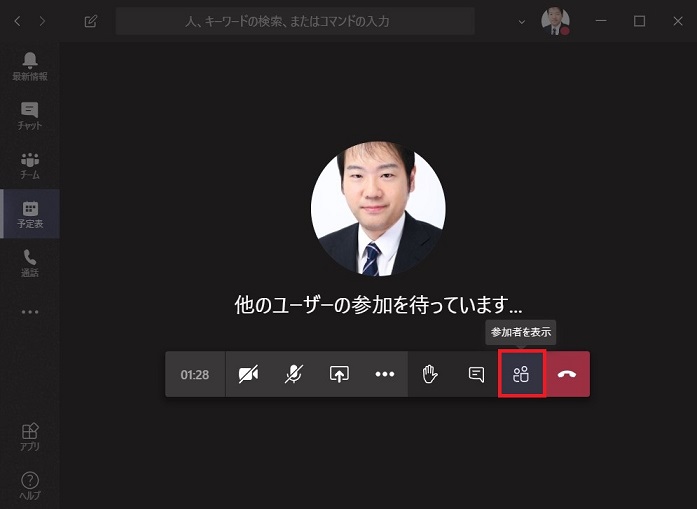Open the Activity (最新情報) feed
Viewport: 697px width, 509px height.
[x=30, y=67]
